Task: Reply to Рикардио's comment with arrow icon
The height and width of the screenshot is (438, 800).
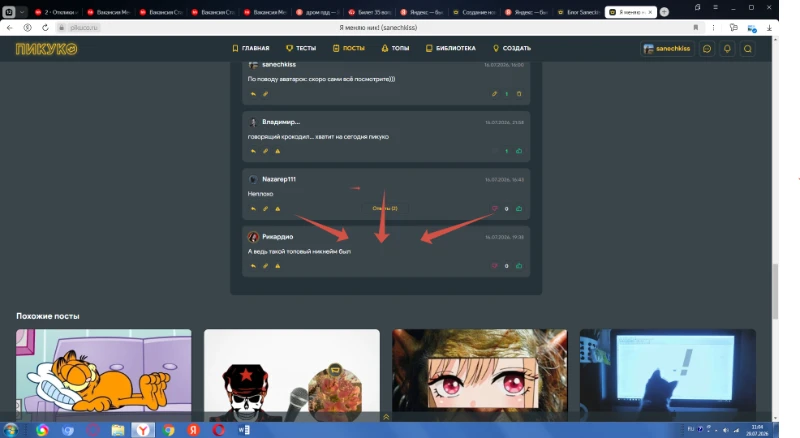Action: (x=253, y=266)
